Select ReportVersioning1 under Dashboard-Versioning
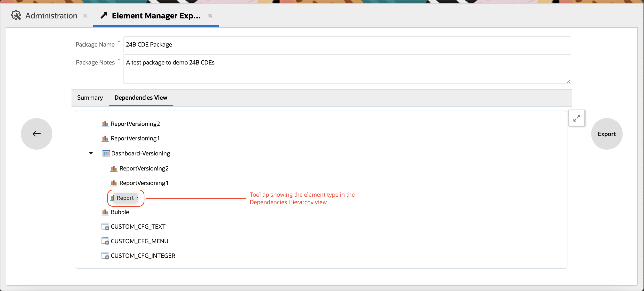Screen dimensions: 644x291 (145, 183)
